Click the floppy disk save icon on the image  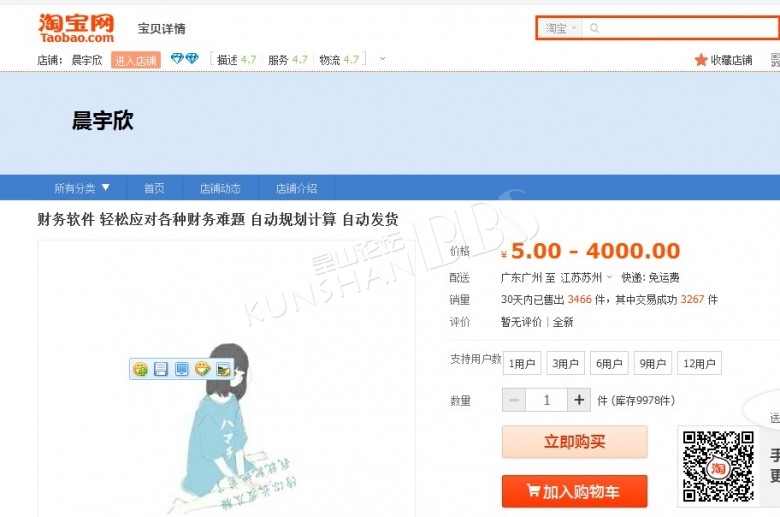click(x=161, y=369)
